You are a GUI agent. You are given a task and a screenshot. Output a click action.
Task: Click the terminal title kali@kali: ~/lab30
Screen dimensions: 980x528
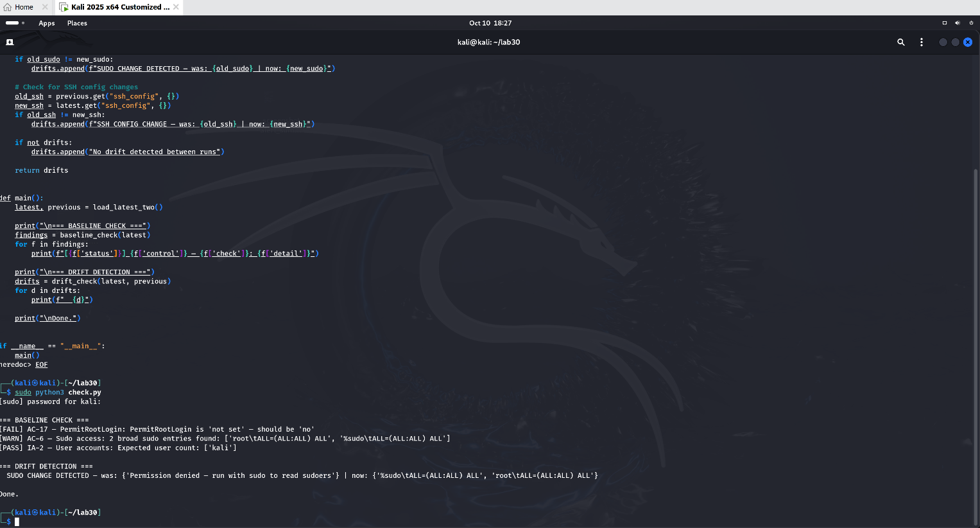click(x=489, y=42)
